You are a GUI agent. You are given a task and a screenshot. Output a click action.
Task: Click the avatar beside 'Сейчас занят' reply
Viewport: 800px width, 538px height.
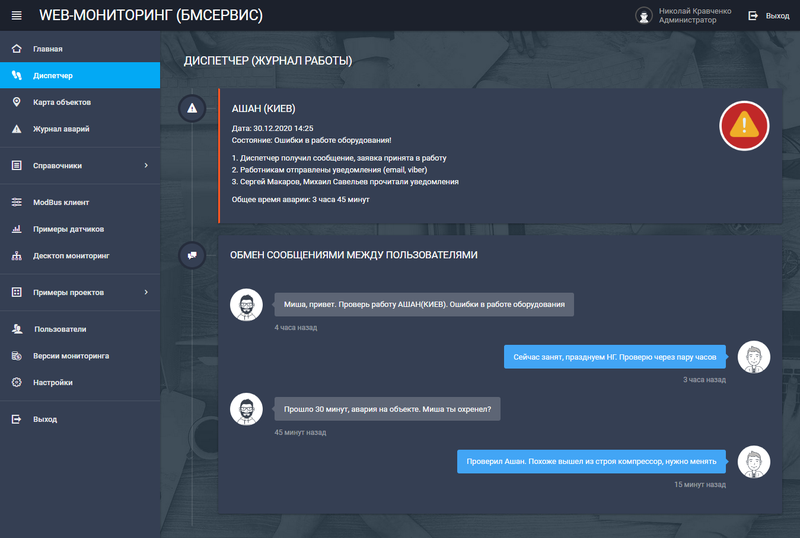tap(754, 357)
